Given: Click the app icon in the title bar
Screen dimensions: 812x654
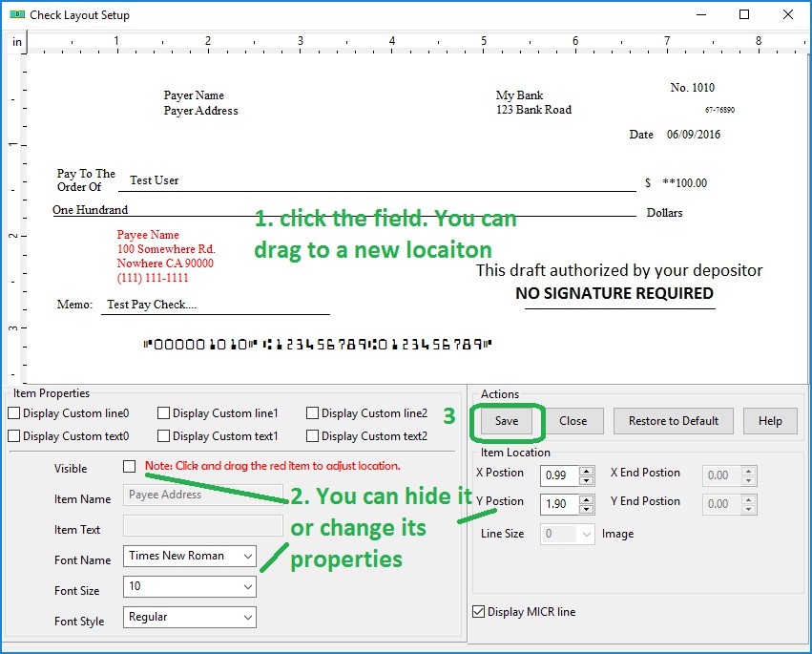Looking at the screenshot, I should 16,15.
